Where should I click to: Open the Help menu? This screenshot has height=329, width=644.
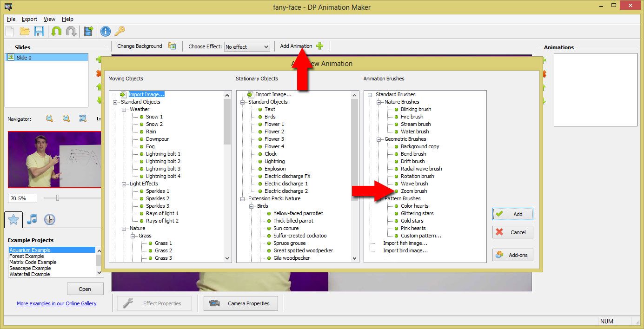67,19
